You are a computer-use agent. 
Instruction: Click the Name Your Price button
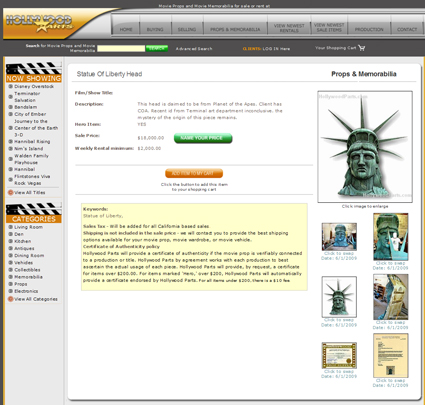203,138
